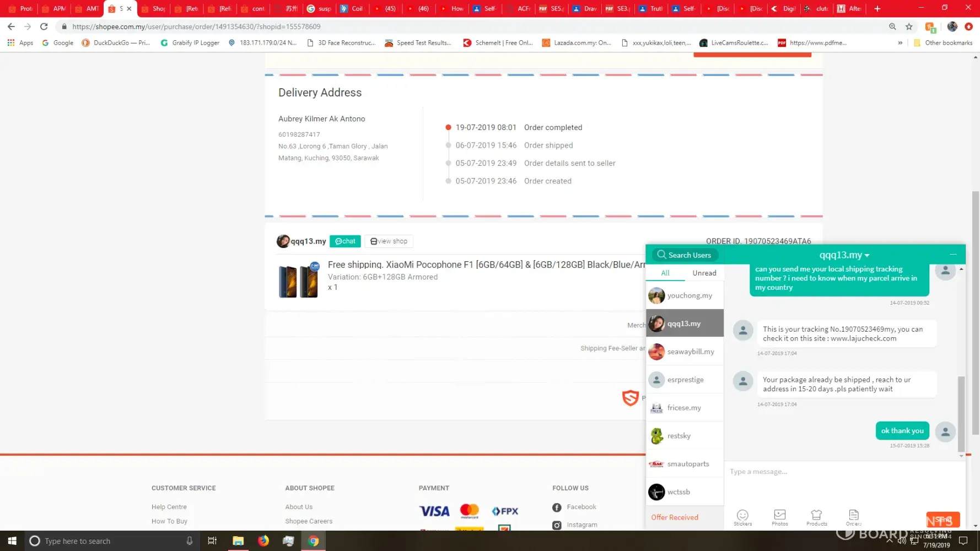The image size is (980, 551).
Task: Open the Shopee Careers footer link
Action: click(309, 521)
